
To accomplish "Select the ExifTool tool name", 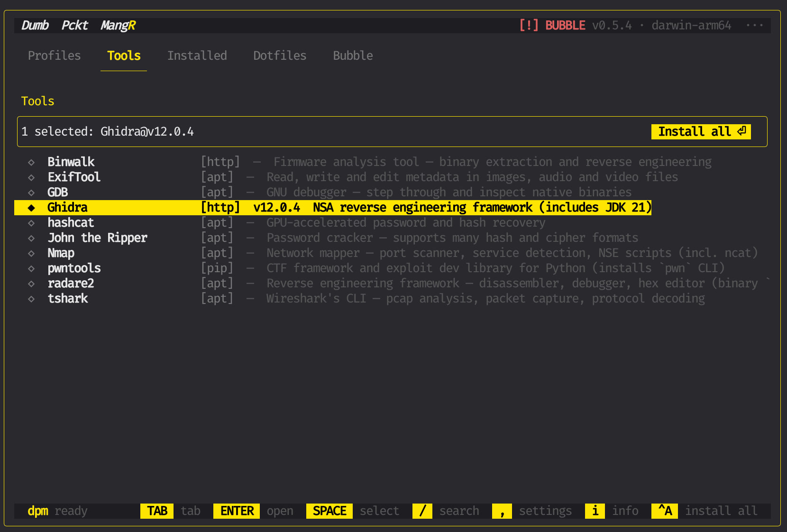I will pyautogui.click(x=74, y=177).
